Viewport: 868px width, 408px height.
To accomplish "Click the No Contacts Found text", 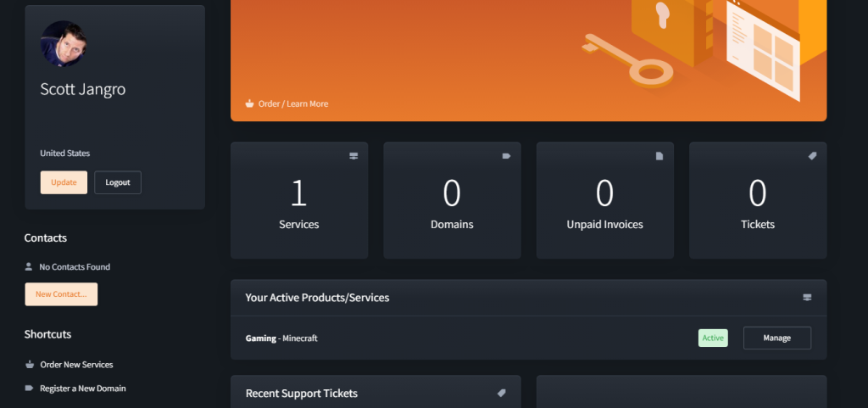I will (x=75, y=266).
